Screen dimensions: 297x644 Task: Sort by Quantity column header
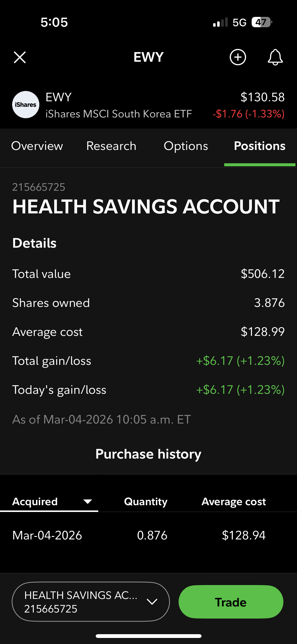pos(146,502)
